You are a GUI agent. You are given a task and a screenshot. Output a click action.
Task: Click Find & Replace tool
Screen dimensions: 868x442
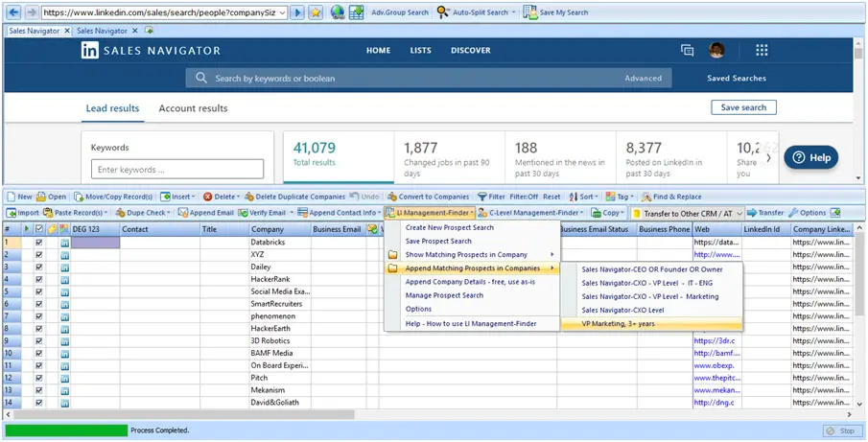(x=671, y=197)
